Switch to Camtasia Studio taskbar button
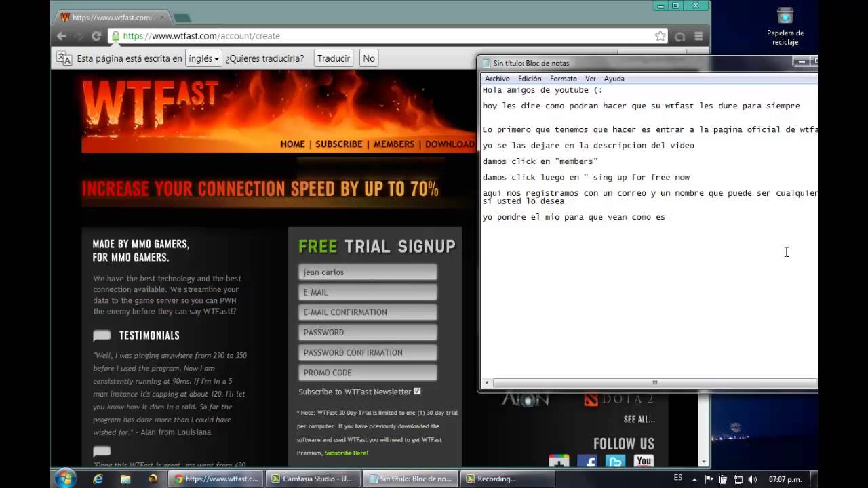Image resolution: width=868 pixels, height=488 pixels. coord(311,479)
